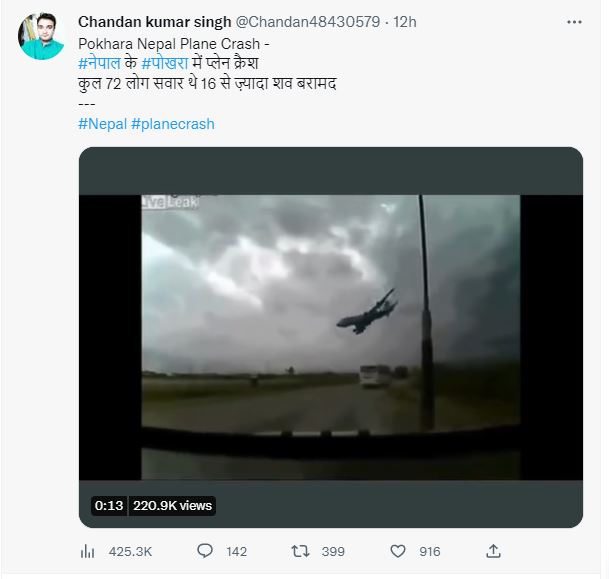The image size is (609, 579).
Task: Open Chandan kumar singh's profile picture
Action: tap(41, 37)
